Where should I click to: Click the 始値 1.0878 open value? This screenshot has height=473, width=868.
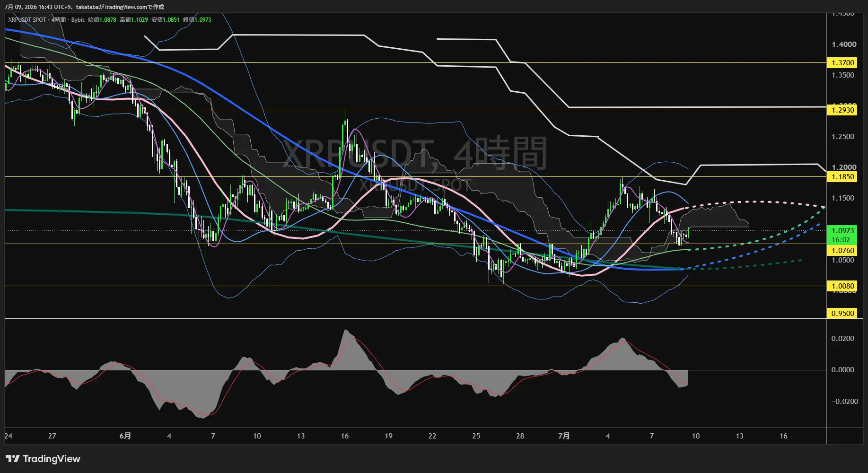[102, 20]
